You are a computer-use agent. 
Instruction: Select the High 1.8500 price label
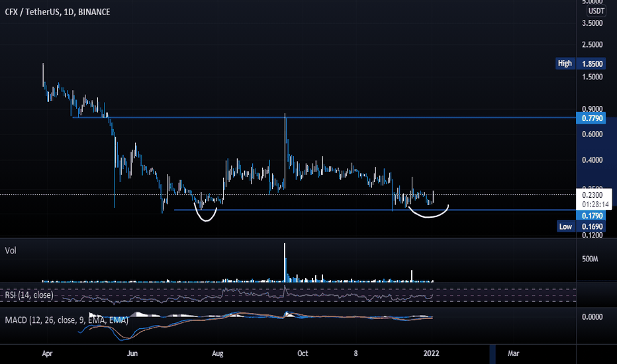[x=581, y=64]
